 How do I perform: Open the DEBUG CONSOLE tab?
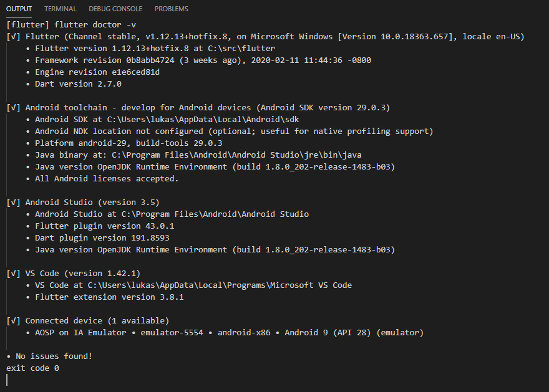click(115, 9)
